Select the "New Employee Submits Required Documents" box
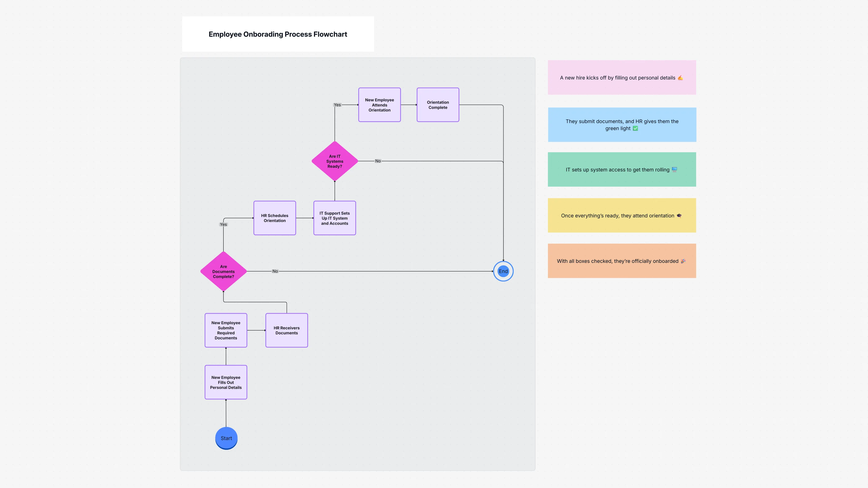The image size is (868, 488). [226, 330]
